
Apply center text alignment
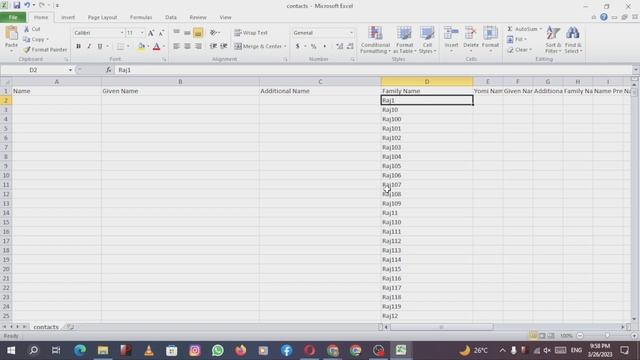point(187,46)
